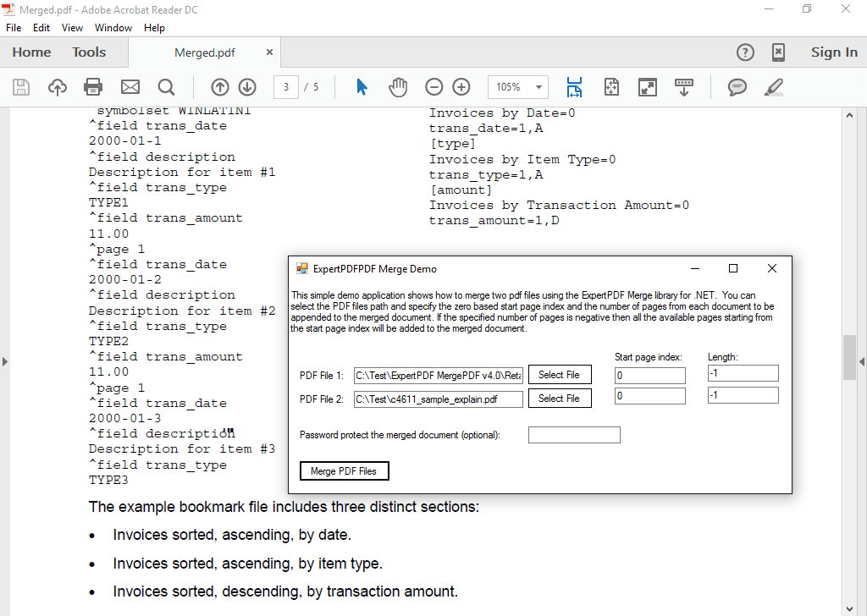
Task: Click Select File for PDF File 2
Action: pyautogui.click(x=560, y=399)
